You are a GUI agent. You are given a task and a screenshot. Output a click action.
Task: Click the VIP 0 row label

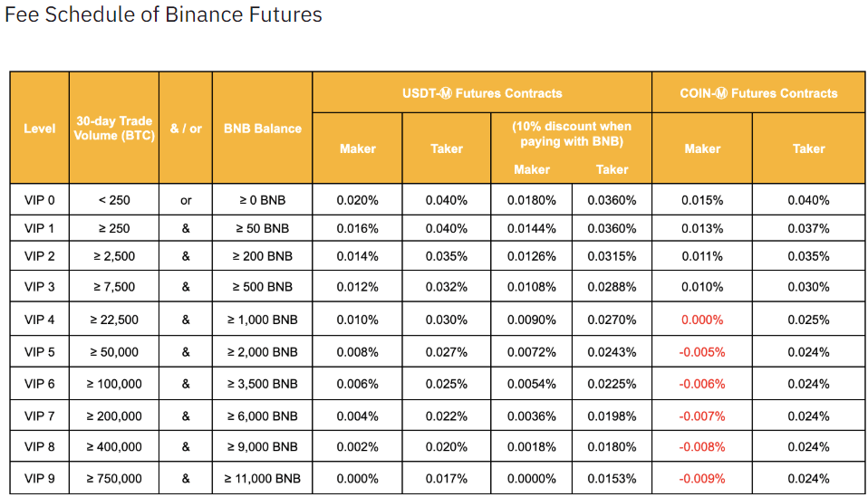click(x=39, y=201)
